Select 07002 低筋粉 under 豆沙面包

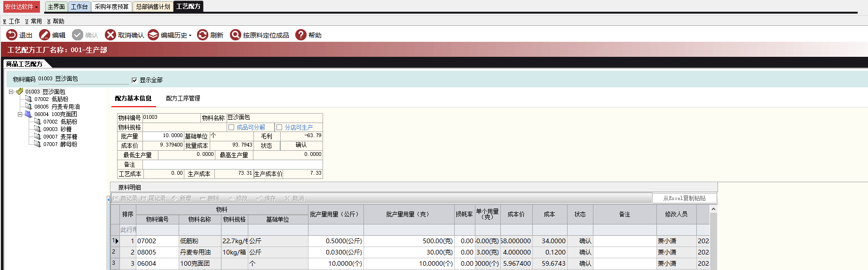(51, 99)
